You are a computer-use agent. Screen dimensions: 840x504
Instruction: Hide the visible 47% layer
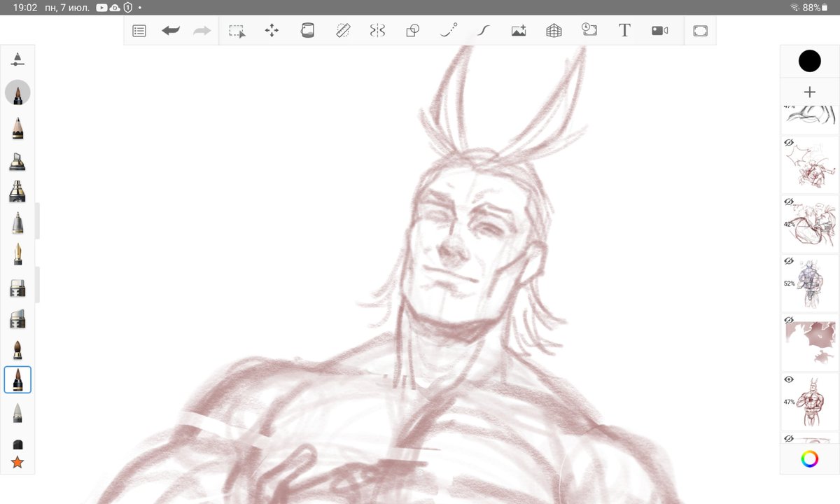[789, 379]
